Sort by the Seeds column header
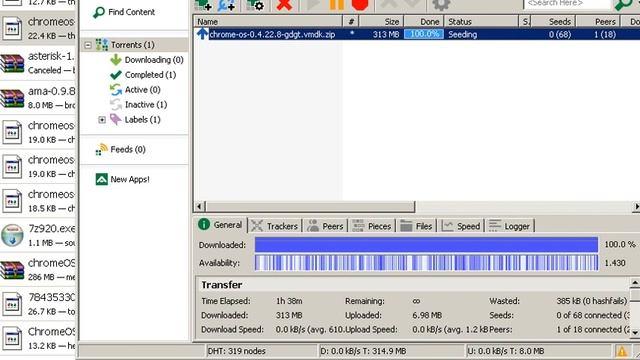The image size is (640, 360). pos(553,22)
